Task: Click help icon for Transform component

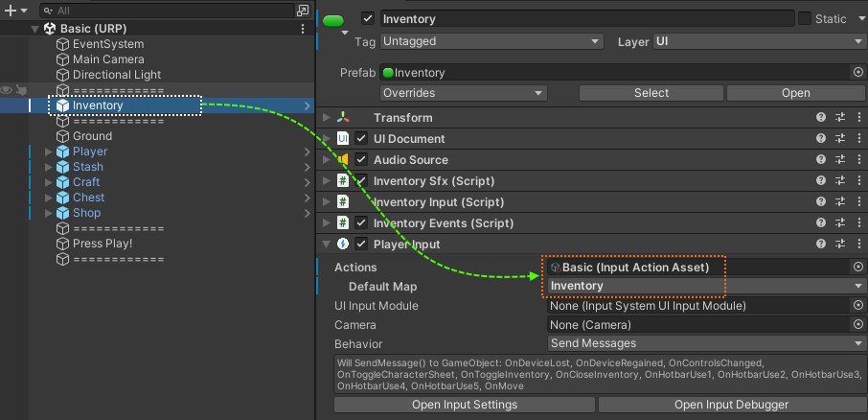Action: pyautogui.click(x=821, y=117)
